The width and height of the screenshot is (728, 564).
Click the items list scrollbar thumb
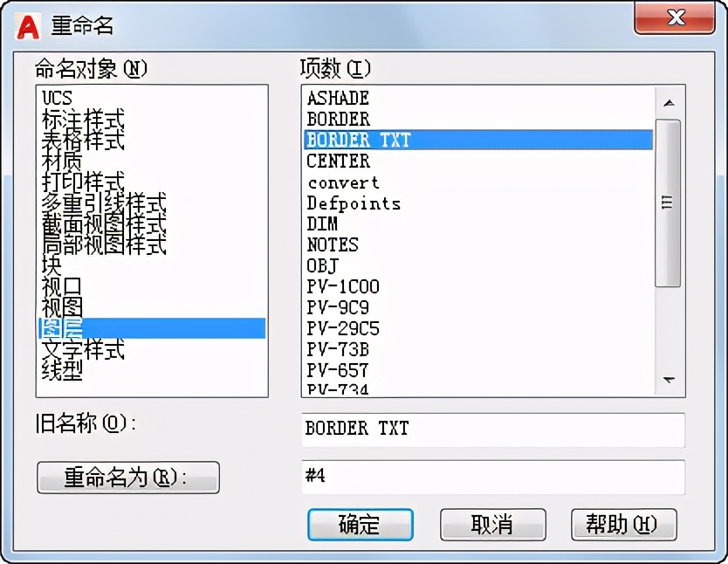pyautogui.click(x=668, y=203)
